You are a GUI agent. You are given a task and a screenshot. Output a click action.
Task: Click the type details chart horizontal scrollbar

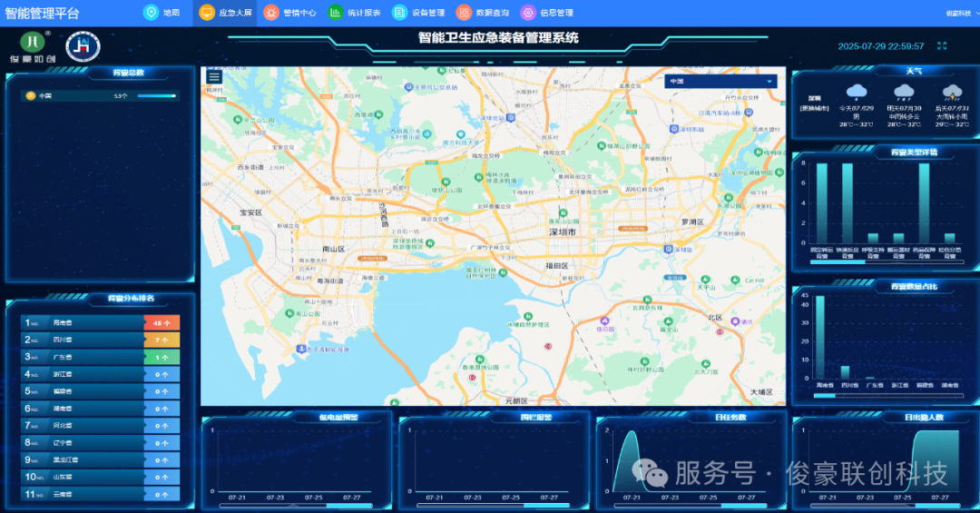point(887,262)
